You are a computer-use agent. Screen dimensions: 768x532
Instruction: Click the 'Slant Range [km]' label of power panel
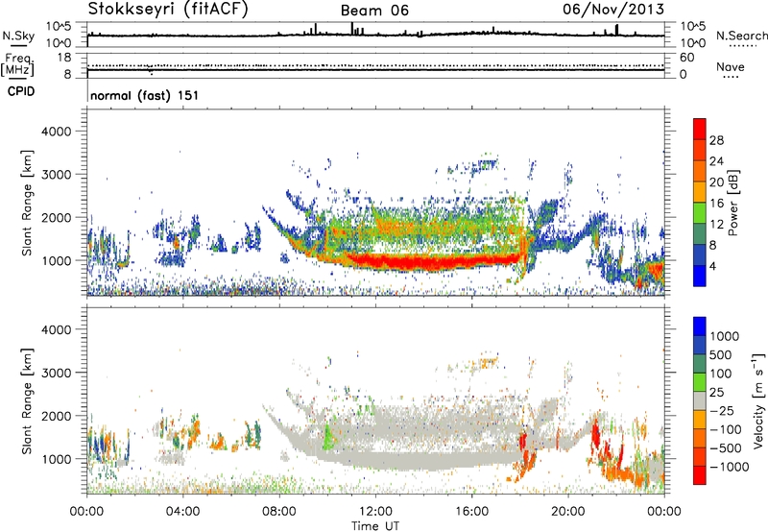pyautogui.click(x=27, y=203)
